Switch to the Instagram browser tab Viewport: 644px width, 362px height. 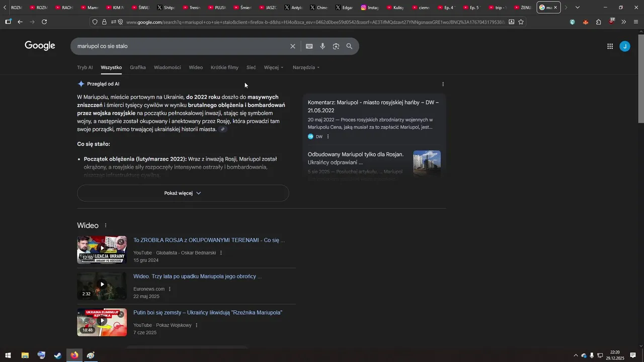pyautogui.click(x=370, y=8)
